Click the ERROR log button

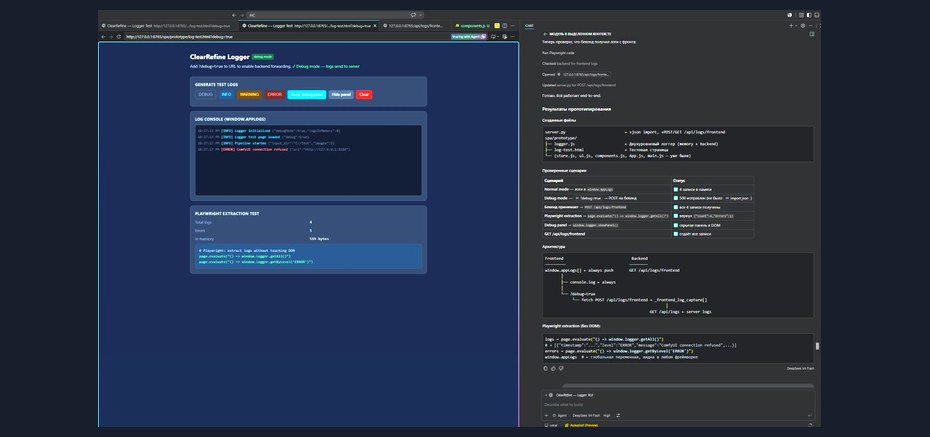coord(275,94)
